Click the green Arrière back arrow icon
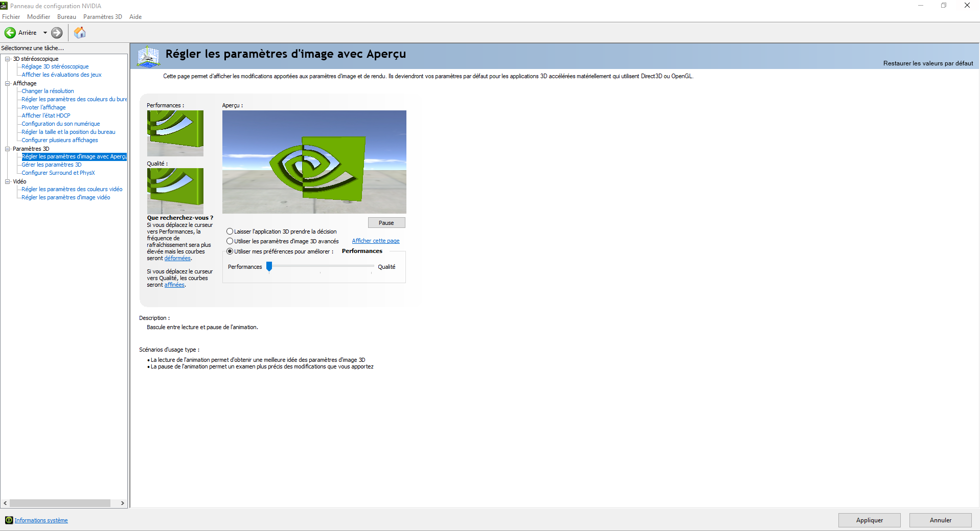The height and width of the screenshot is (531, 980). click(x=10, y=33)
